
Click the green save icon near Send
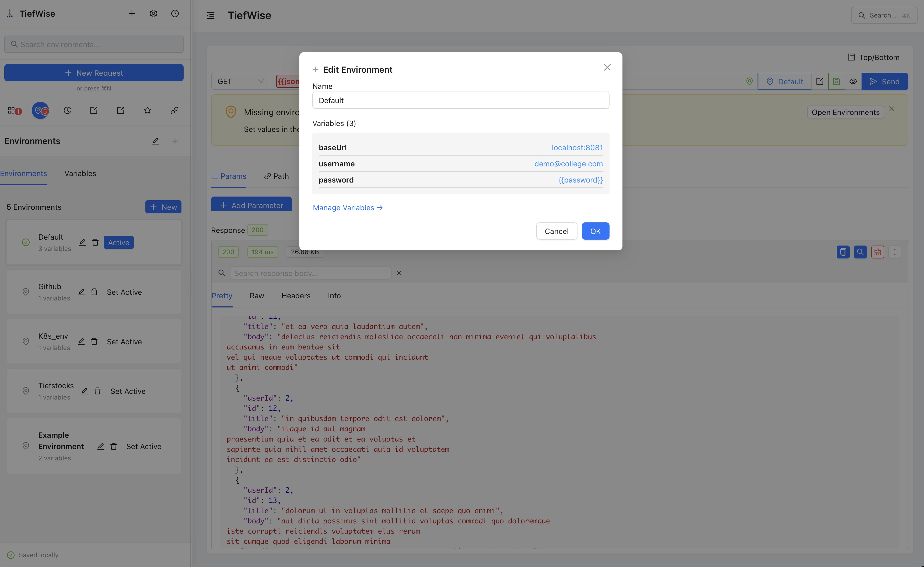(x=836, y=81)
